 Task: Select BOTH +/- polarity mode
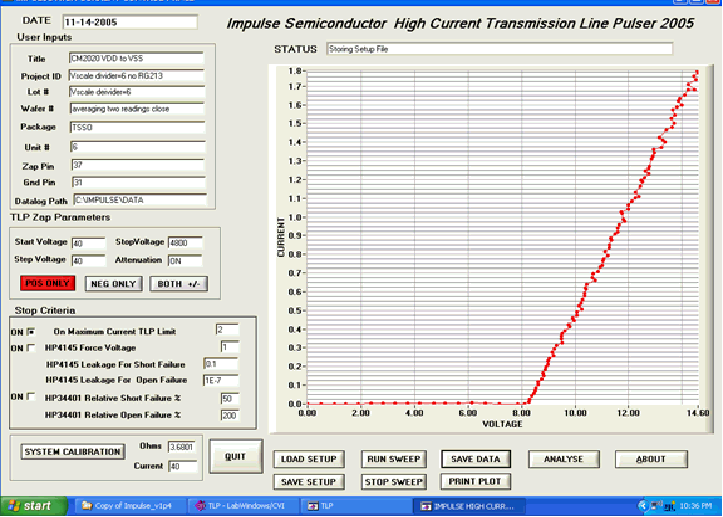pyautogui.click(x=178, y=283)
